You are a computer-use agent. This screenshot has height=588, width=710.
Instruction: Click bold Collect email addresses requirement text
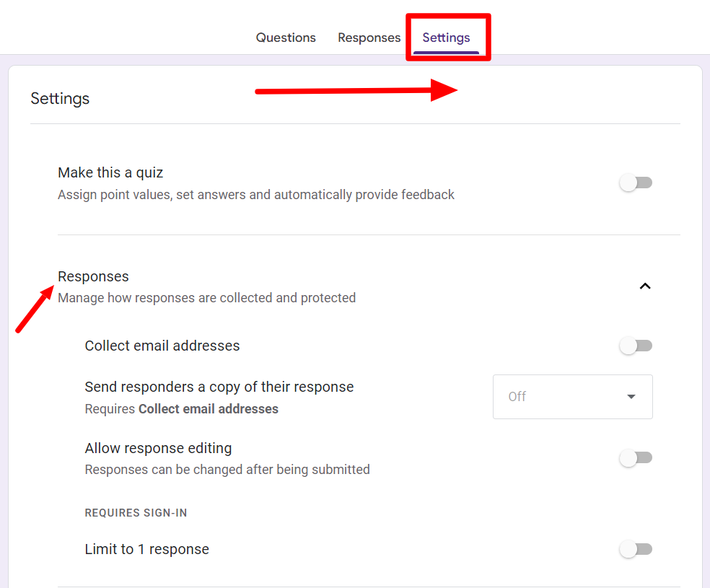[209, 409]
